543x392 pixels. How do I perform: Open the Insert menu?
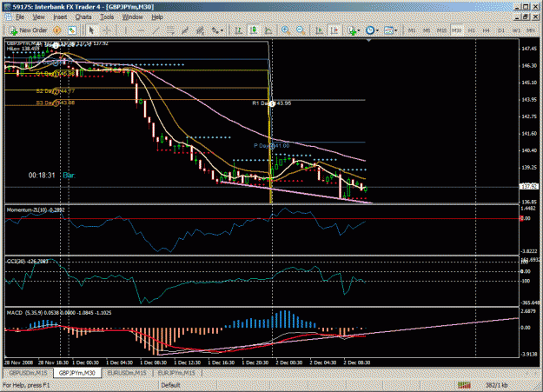[x=60, y=17]
